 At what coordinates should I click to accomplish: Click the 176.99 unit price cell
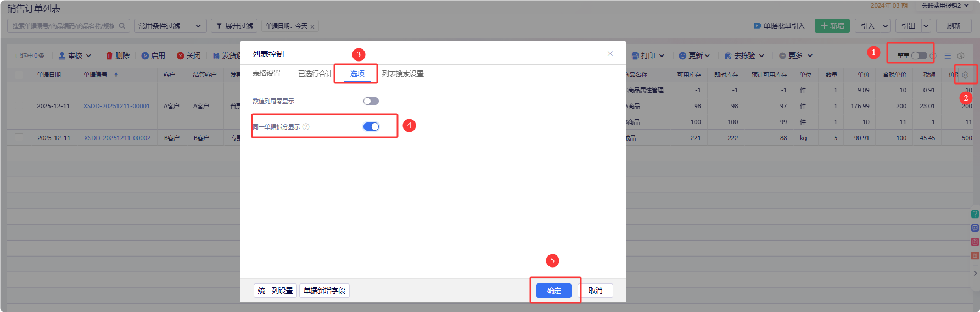[860, 106]
